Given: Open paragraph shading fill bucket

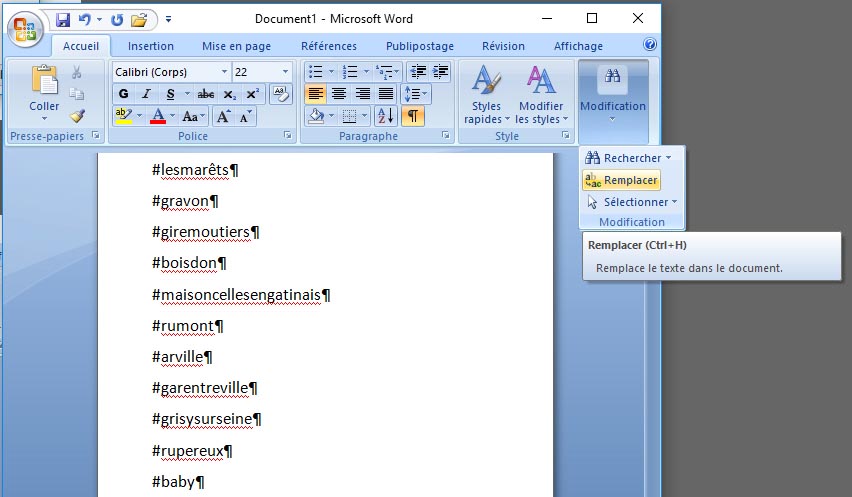Looking at the screenshot, I should coord(316,116).
